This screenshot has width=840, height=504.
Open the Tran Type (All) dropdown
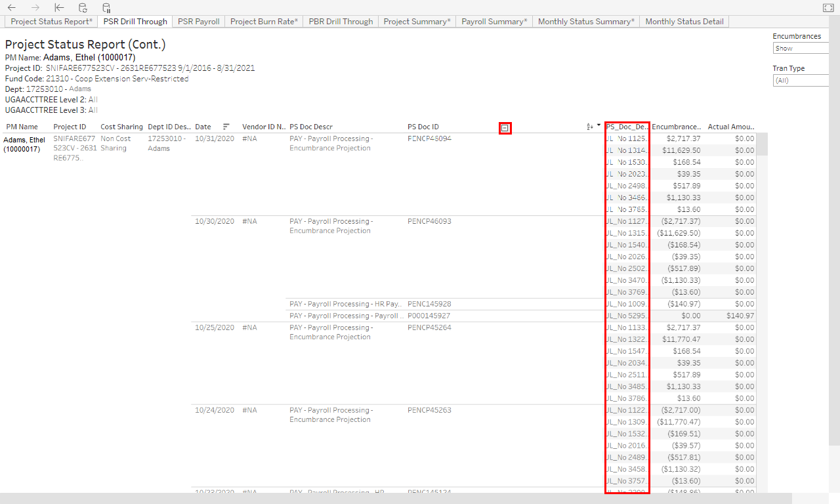[801, 81]
